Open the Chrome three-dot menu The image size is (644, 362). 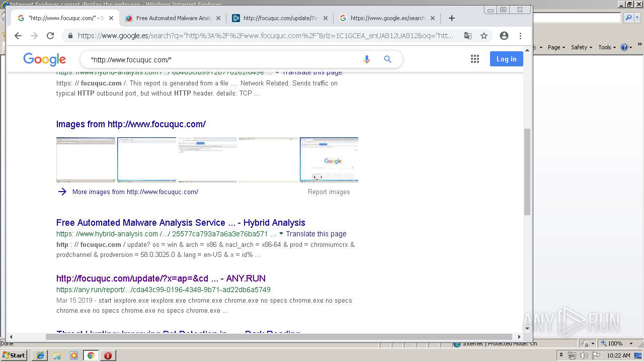coord(521,36)
